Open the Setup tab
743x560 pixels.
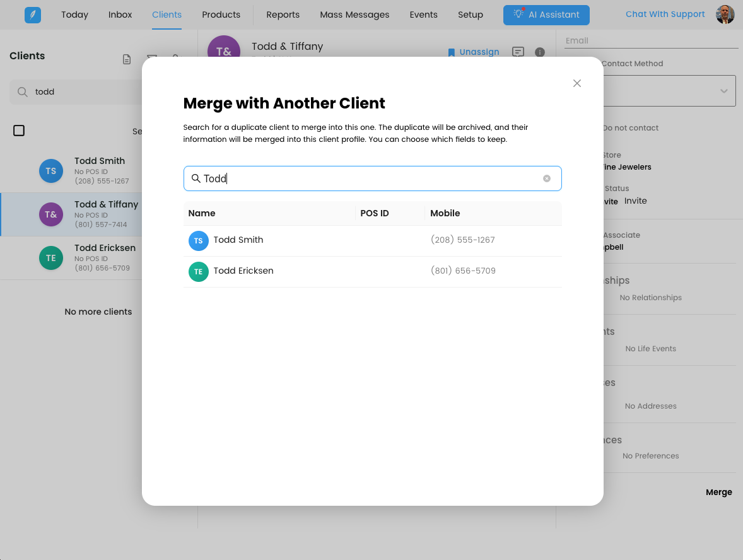pos(471,15)
